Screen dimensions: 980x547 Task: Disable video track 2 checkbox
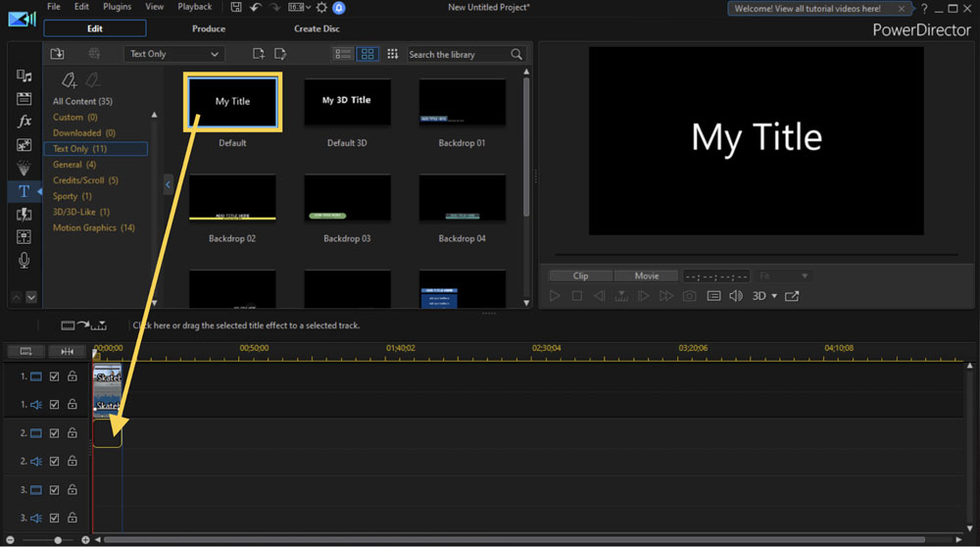tap(55, 433)
